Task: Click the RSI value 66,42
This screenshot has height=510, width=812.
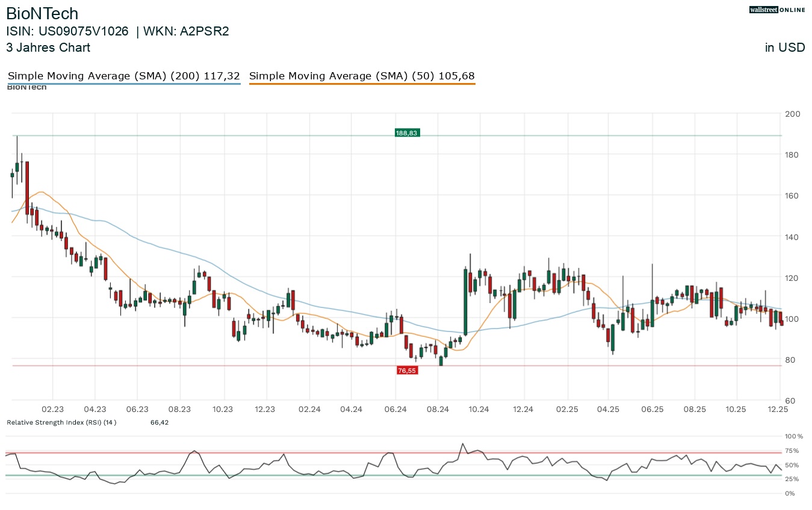Action: point(160,422)
